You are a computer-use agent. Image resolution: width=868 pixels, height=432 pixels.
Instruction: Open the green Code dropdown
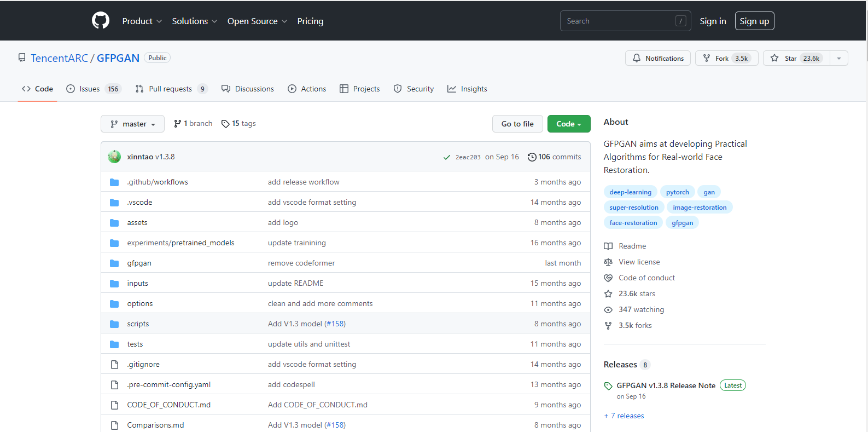tap(568, 124)
